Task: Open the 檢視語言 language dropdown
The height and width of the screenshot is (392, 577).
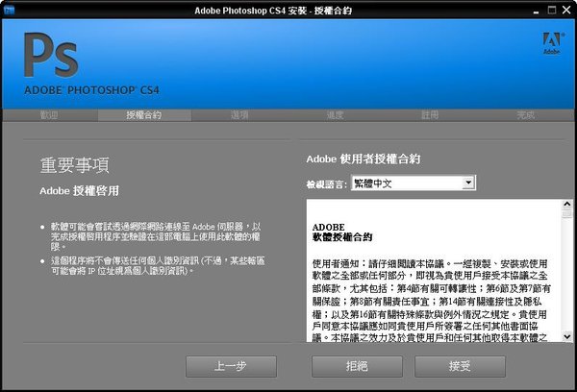Action: coord(468,183)
